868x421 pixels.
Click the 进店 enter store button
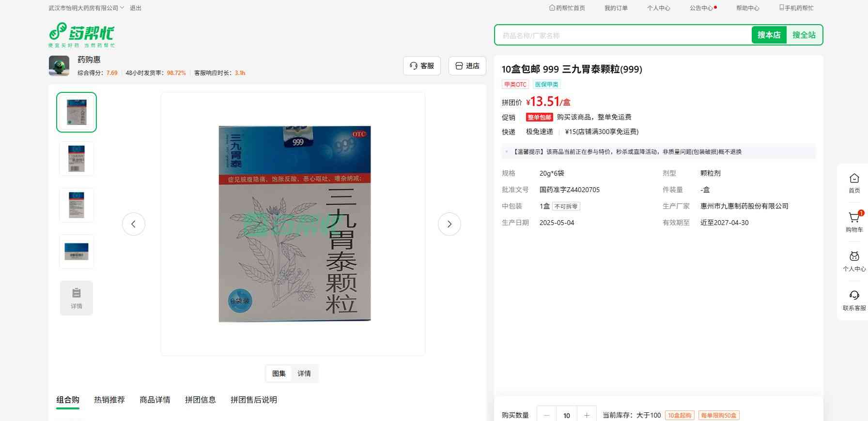pyautogui.click(x=467, y=66)
